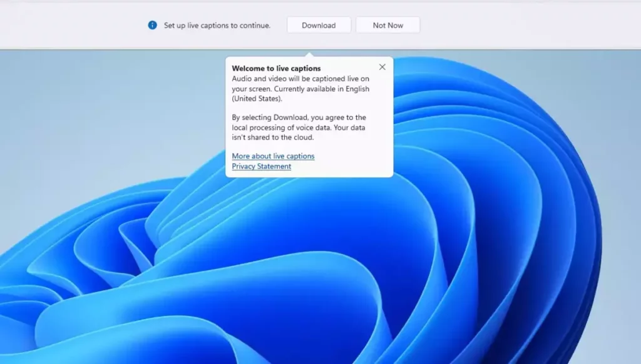Image resolution: width=641 pixels, height=364 pixels.
Task: Close the Welcome to live captions popup
Action: [382, 67]
